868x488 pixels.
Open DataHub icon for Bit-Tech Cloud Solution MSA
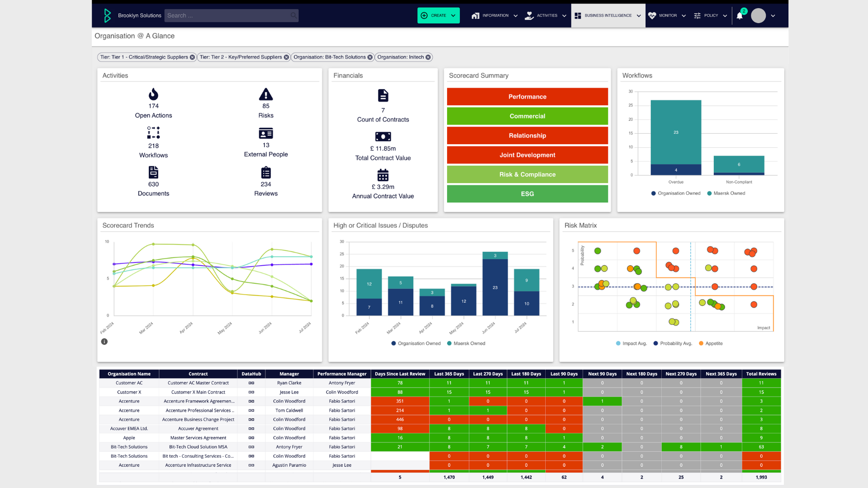point(251,447)
